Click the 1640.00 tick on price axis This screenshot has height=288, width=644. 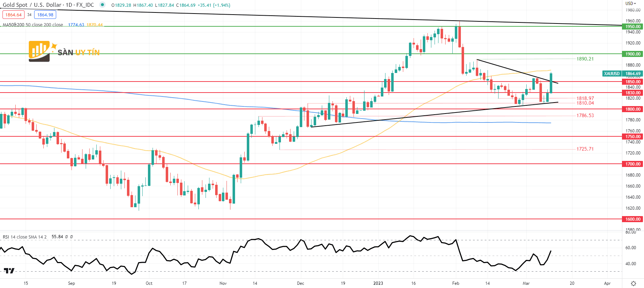point(633,197)
